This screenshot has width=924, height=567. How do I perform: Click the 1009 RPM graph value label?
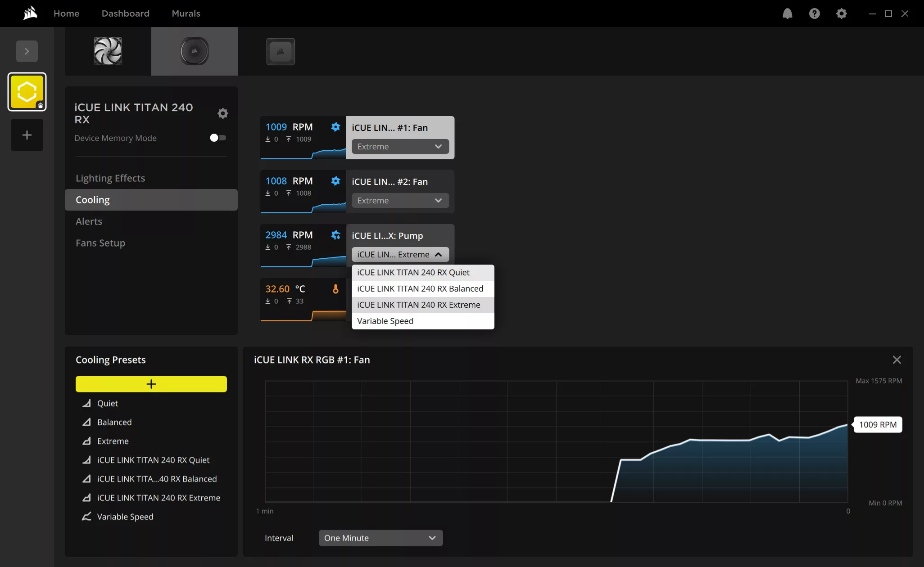[878, 425]
